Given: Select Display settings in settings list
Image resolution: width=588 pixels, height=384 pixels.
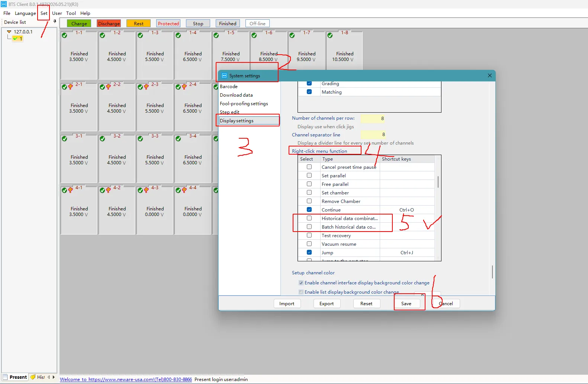Looking at the screenshot, I should click(x=249, y=121).
